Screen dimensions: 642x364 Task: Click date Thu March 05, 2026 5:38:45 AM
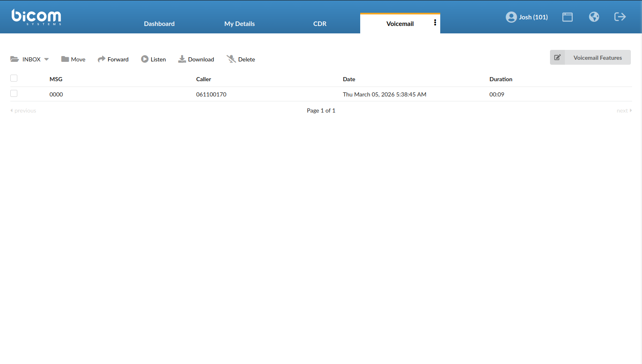click(385, 94)
